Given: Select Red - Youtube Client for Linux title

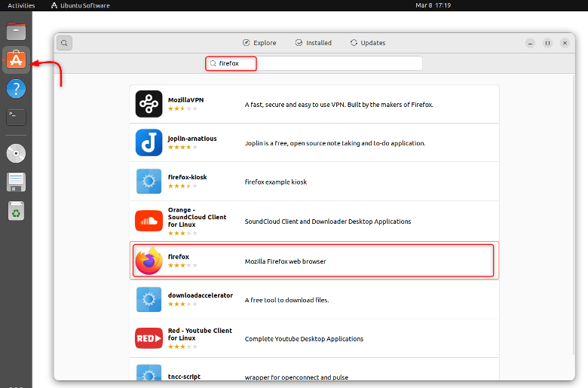Looking at the screenshot, I should tap(200, 334).
